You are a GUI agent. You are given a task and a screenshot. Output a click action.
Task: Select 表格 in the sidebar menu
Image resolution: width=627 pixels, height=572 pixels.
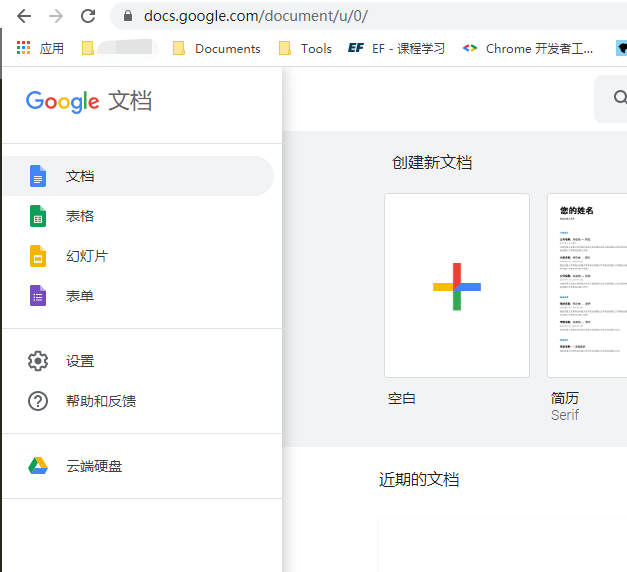click(x=138, y=216)
